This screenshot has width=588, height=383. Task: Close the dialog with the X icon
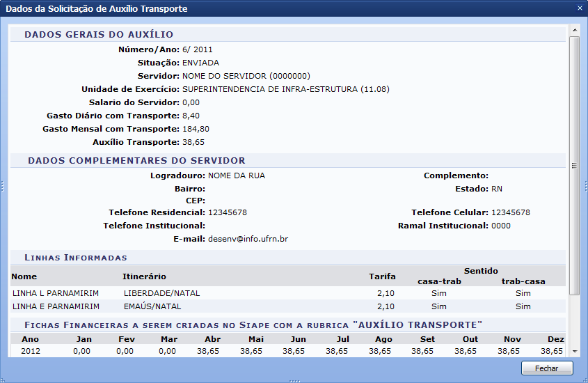point(580,8)
